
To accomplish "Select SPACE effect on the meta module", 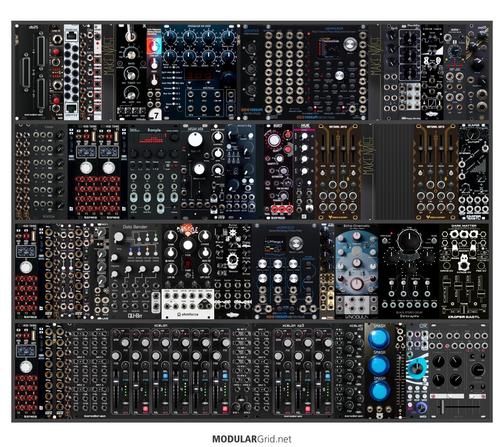I will click(410, 388).
